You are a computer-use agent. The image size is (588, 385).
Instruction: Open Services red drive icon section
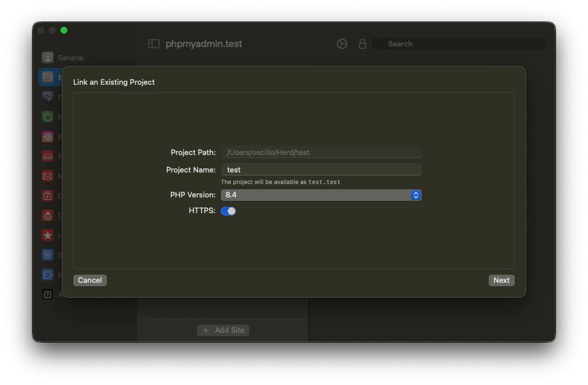point(48,156)
